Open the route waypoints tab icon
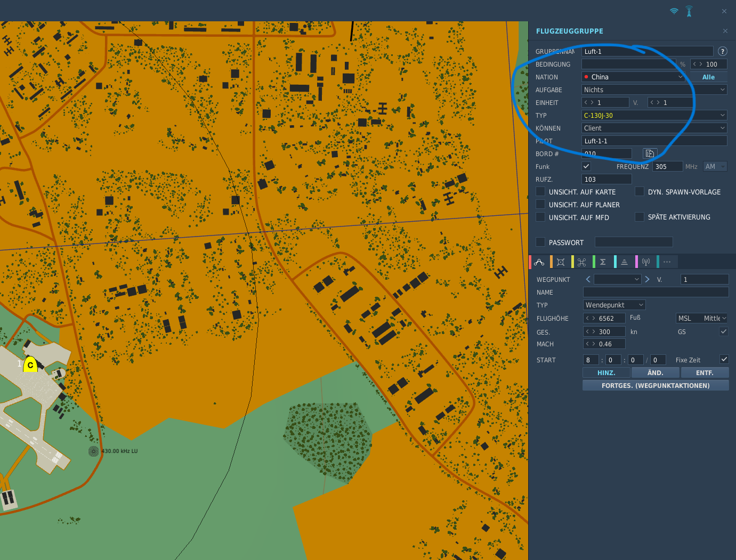Viewport: 736px width, 560px height. (539, 262)
